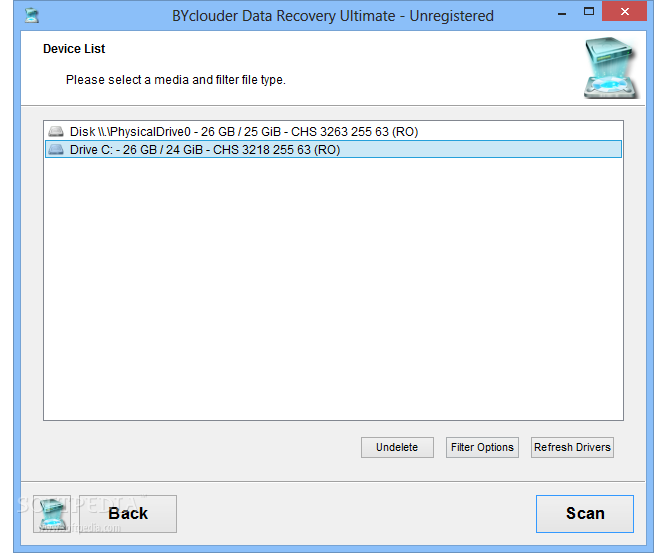Select the Disk \\.\PhysicalDrive0 entry

coord(333,132)
